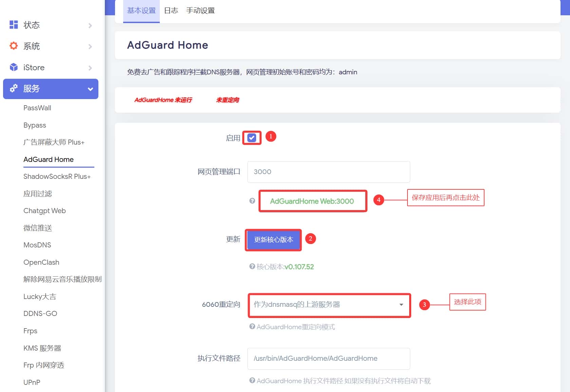Switch to the 手动设置 tab
The height and width of the screenshot is (392, 570).
click(x=200, y=11)
